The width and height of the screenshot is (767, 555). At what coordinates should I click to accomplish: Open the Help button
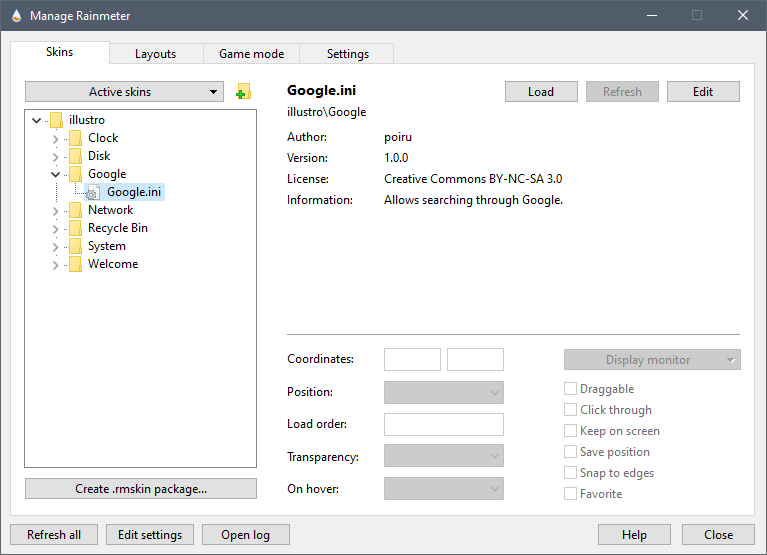point(634,534)
